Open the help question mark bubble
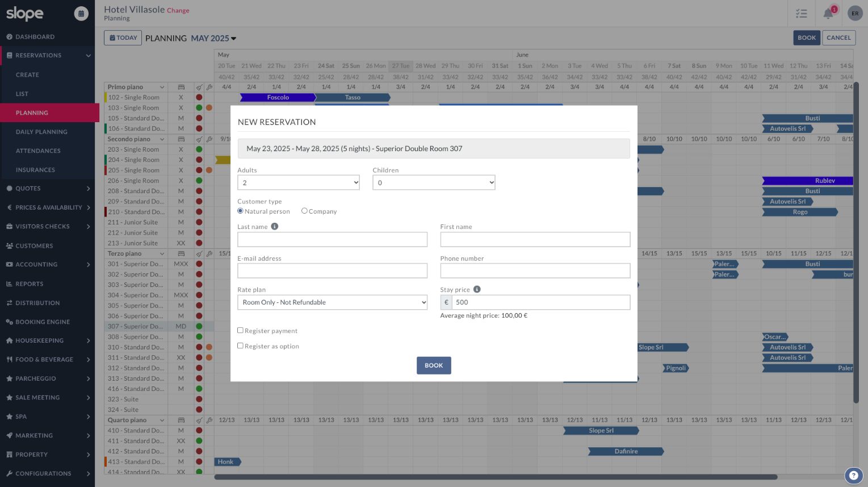This screenshot has height=487, width=868. [x=853, y=476]
